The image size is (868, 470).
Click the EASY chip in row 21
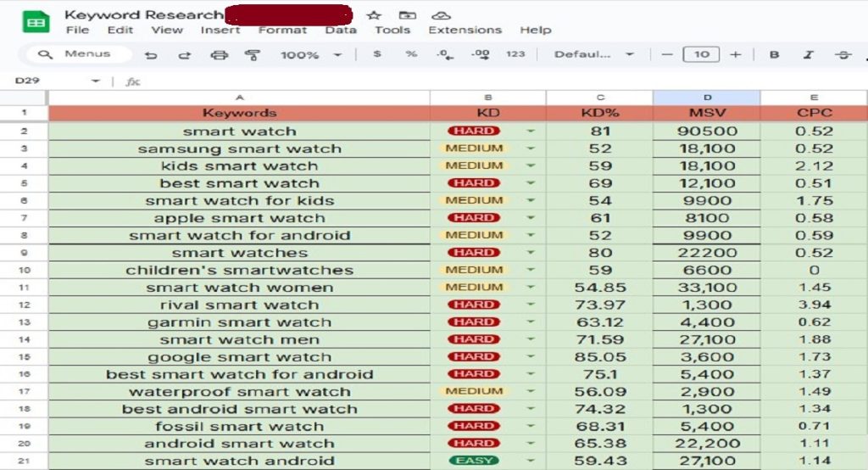pyautogui.click(x=474, y=461)
